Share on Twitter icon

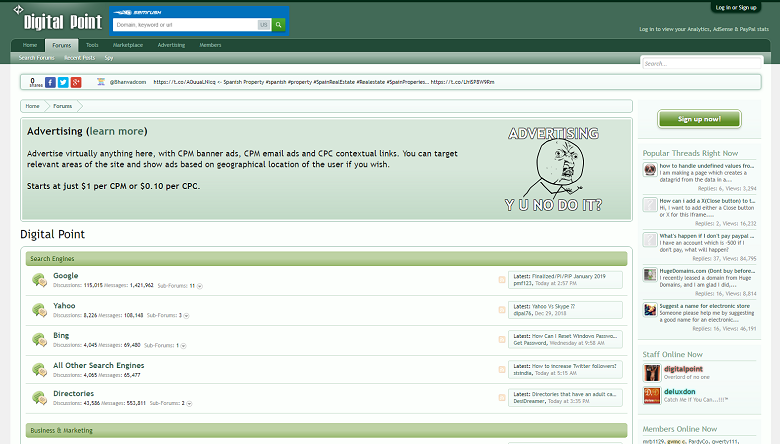(x=63, y=83)
